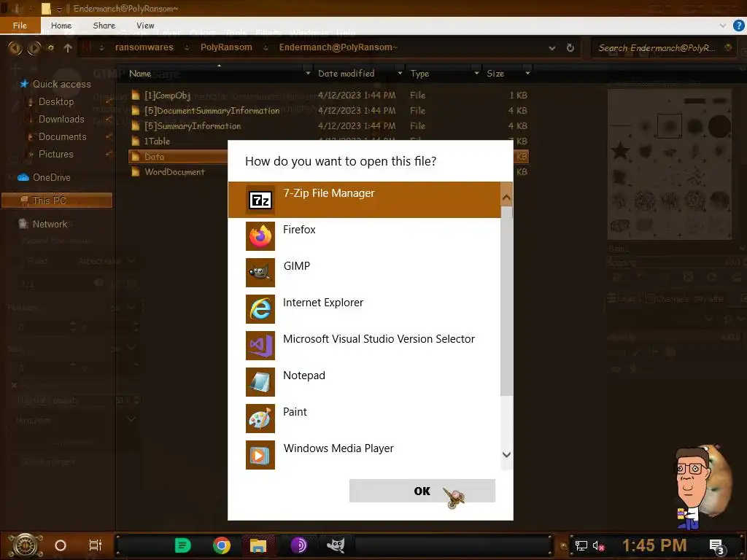Expand the ribbon chevron
The height and width of the screenshot is (560, 747).
pyautogui.click(x=723, y=26)
